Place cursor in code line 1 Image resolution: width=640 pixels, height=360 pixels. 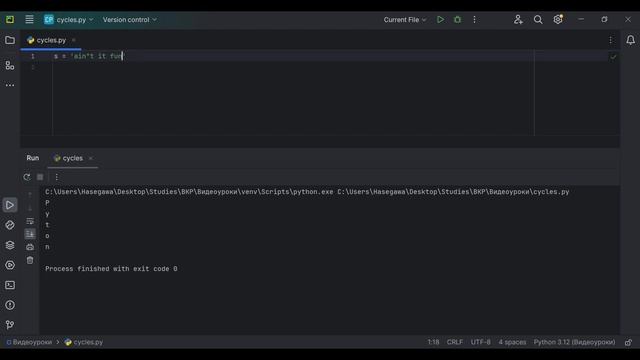click(x=89, y=56)
